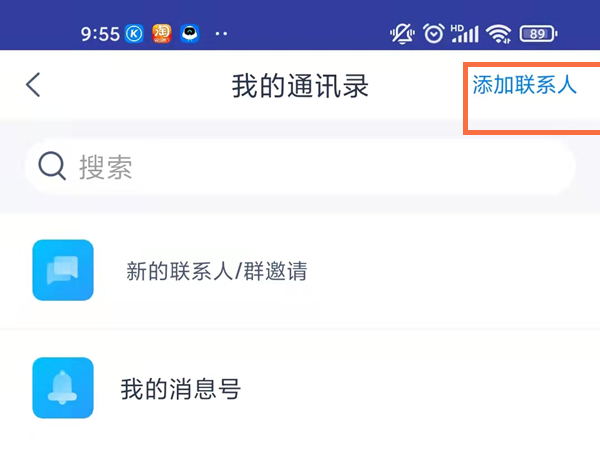Tap the 搜索 placeholder text
The height and width of the screenshot is (450, 600).
(106, 167)
